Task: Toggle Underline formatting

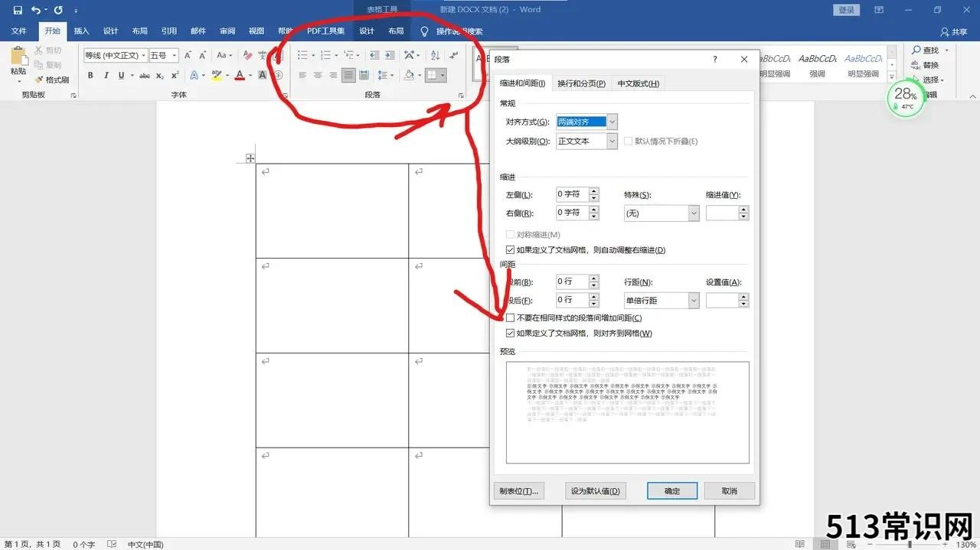Action: (120, 76)
